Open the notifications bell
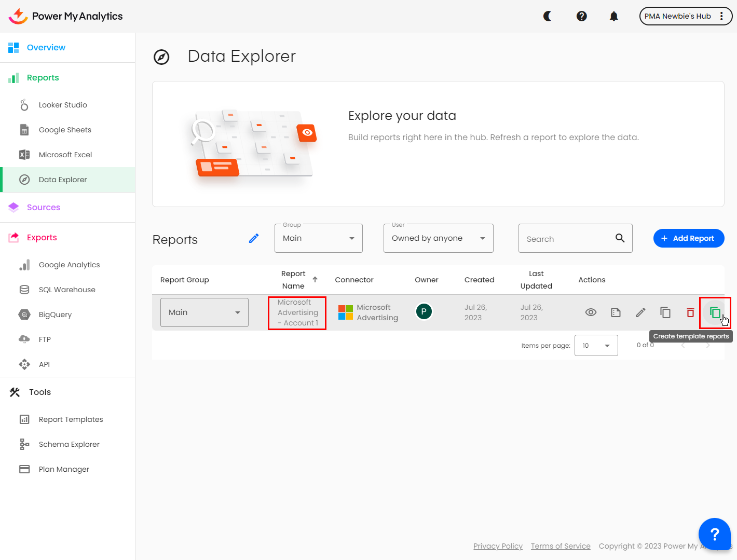 614,16
